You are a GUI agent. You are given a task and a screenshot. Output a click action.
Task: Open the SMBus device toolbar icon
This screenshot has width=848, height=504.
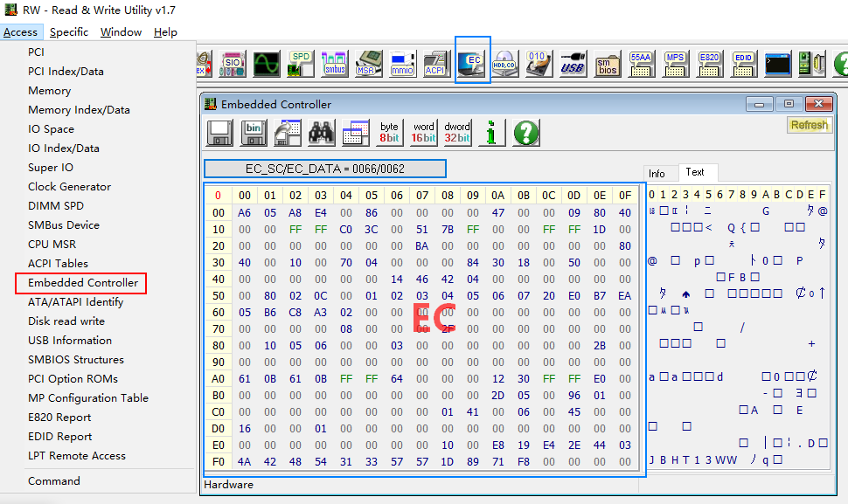(334, 64)
